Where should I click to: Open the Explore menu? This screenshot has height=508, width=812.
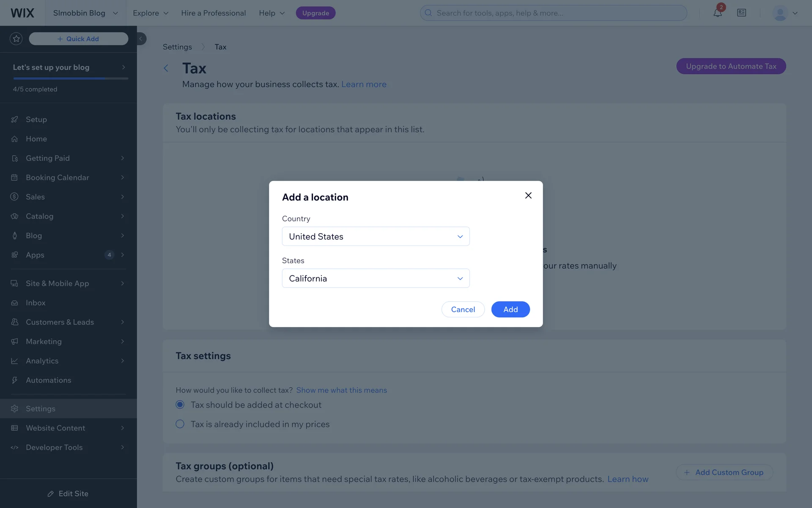pos(150,13)
